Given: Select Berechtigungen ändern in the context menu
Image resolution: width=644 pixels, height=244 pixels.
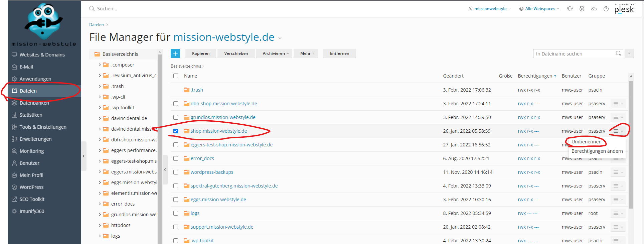Looking at the screenshot, I should tap(597, 151).
